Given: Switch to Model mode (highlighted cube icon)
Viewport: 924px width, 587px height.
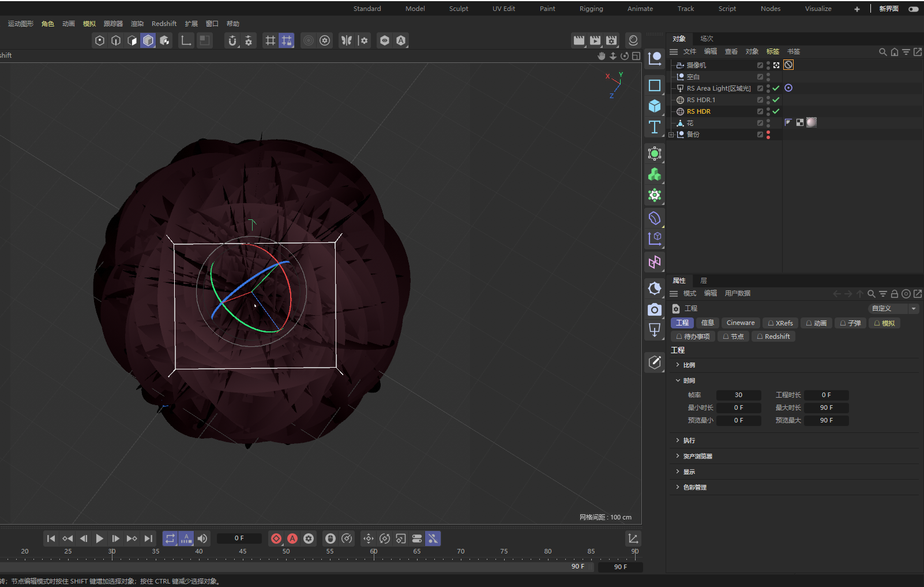Looking at the screenshot, I should click(x=148, y=40).
